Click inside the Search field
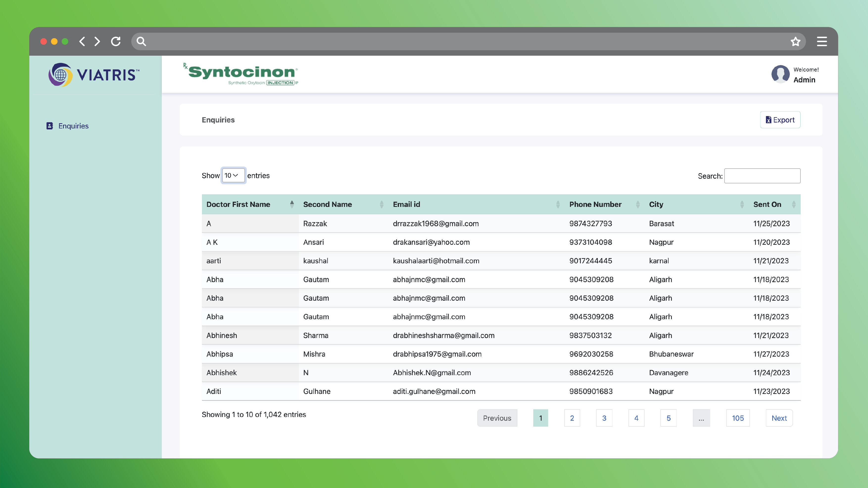 tap(763, 176)
